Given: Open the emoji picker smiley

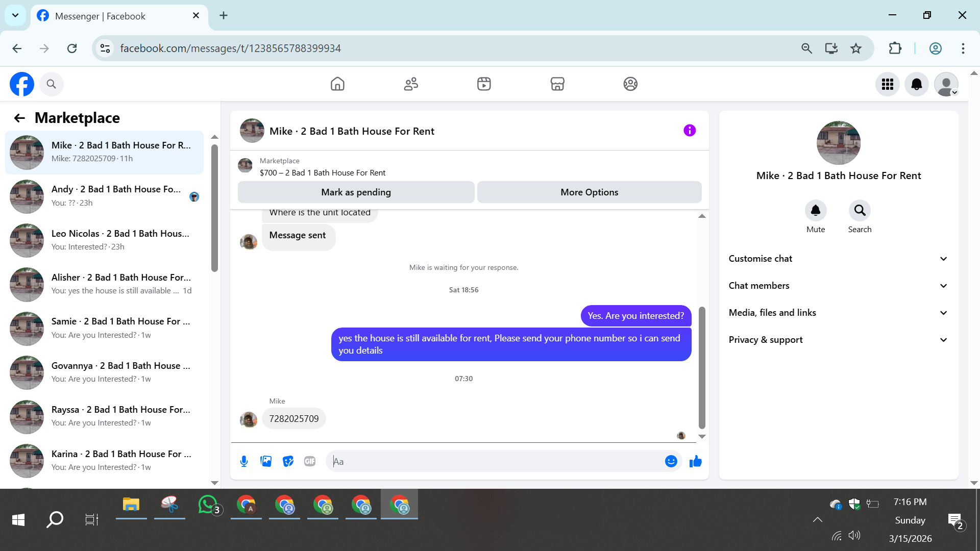Looking at the screenshot, I should (671, 462).
